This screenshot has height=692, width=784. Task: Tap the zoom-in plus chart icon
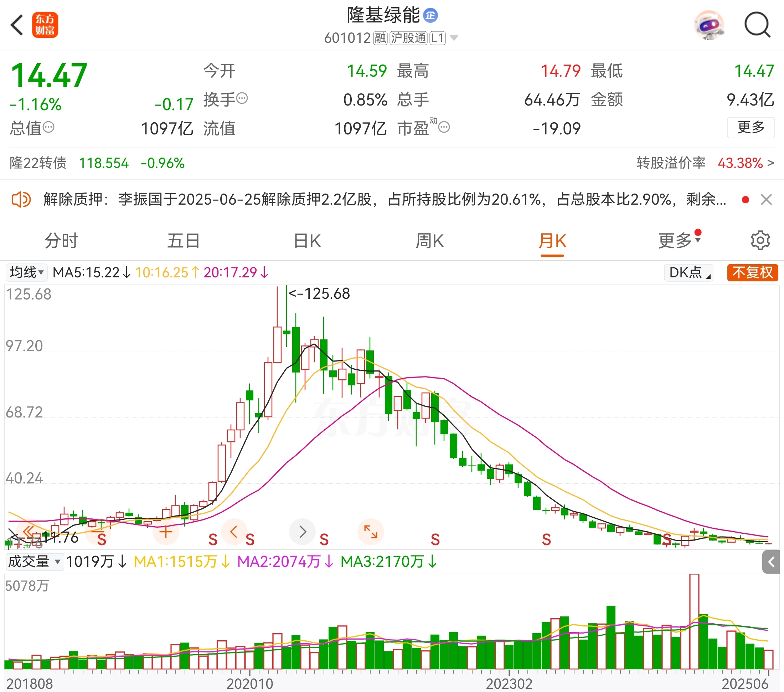166,532
